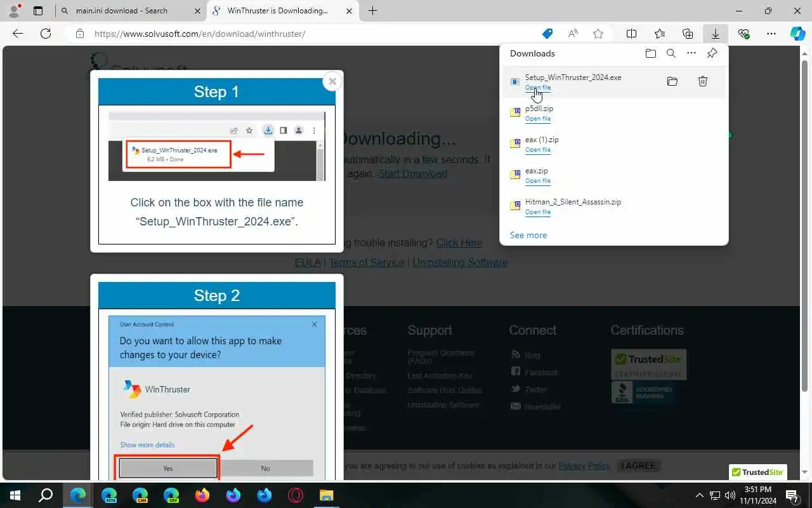
Task: Close the WinThruster is Downloading tab
Action: tap(349, 11)
